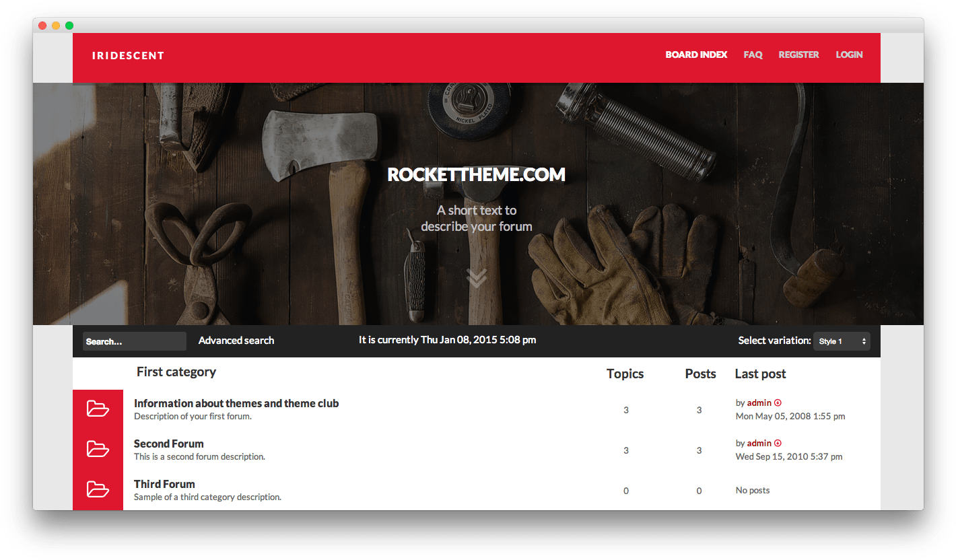Open the Register page
The width and height of the screenshot is (956, 560).
coord(798,55)
